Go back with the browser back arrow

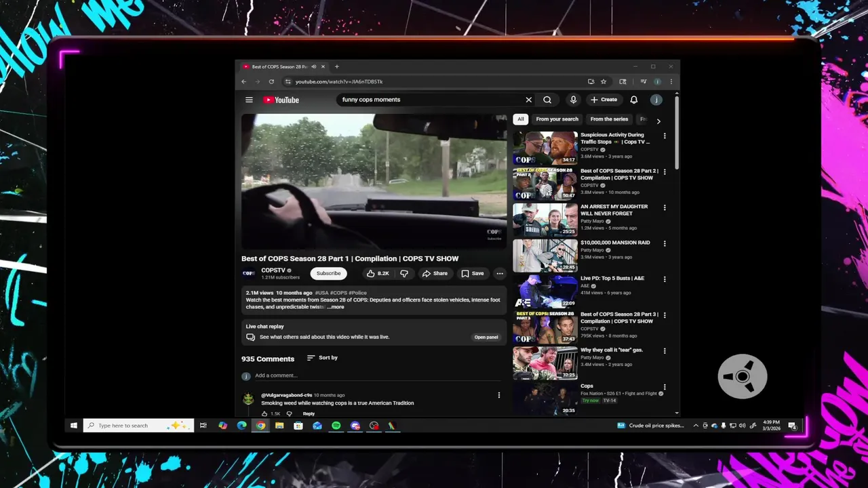pyautogui.click(x=244, y=81)
